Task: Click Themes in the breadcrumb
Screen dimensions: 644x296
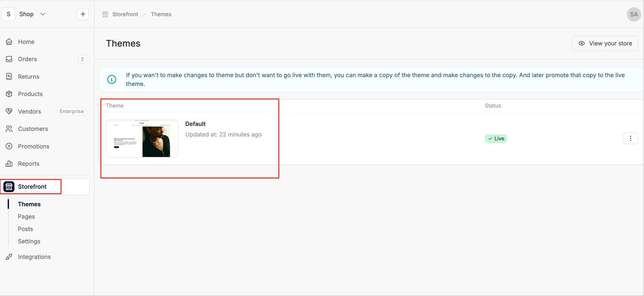Action: (161, 14)
